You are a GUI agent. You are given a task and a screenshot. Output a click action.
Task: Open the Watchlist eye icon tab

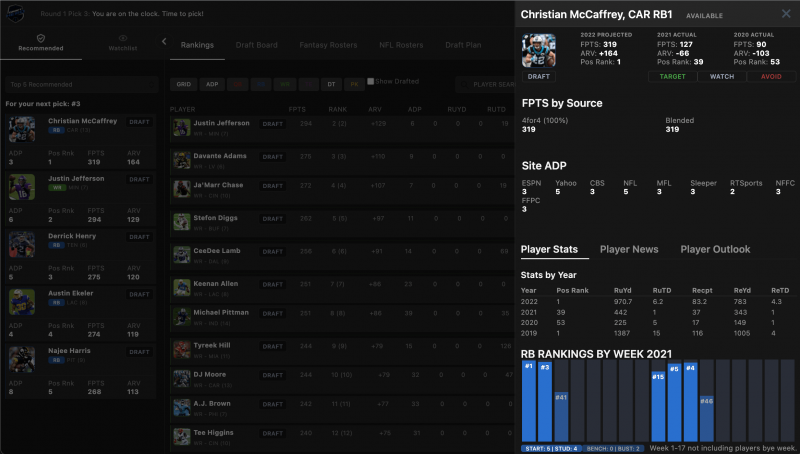123,42
